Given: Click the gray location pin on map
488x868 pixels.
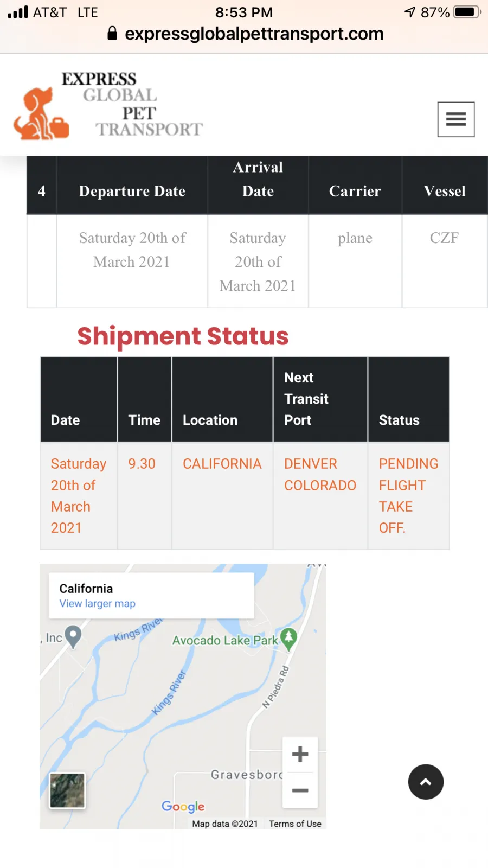Looking at the screenshot, I should [73, 636].
